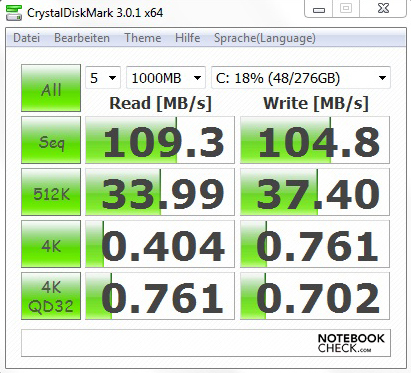This screenshot has height=373, width=411.
Task: Click the Seq write result 104.8
Action: click(x=315, y=140)
